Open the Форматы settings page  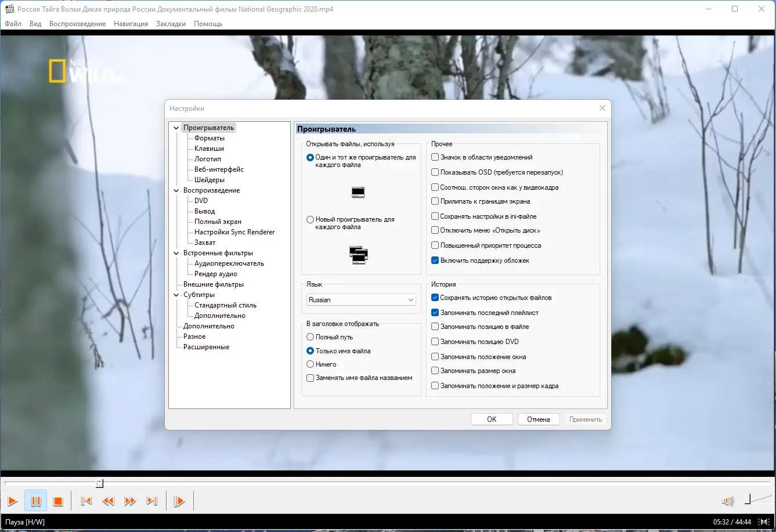(210, 138)
